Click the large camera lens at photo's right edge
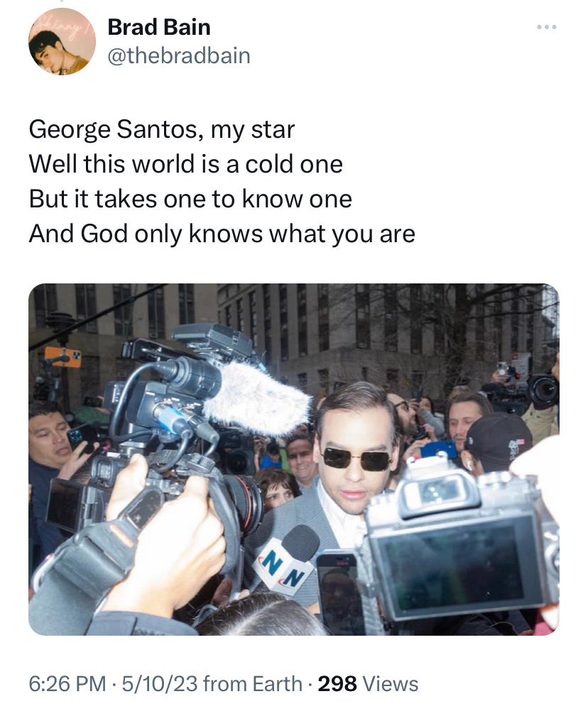This screenshot has width=588, height=711. click(543, 391)
